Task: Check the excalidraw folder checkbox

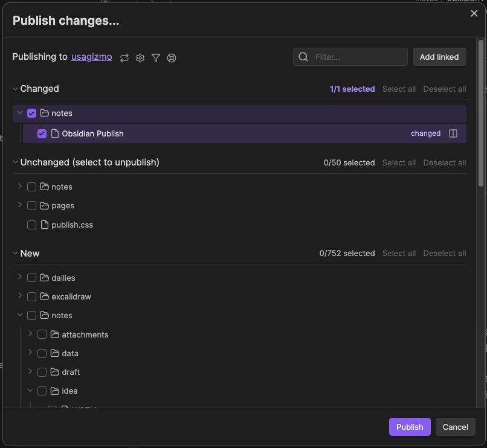Action: coord(31,297)
